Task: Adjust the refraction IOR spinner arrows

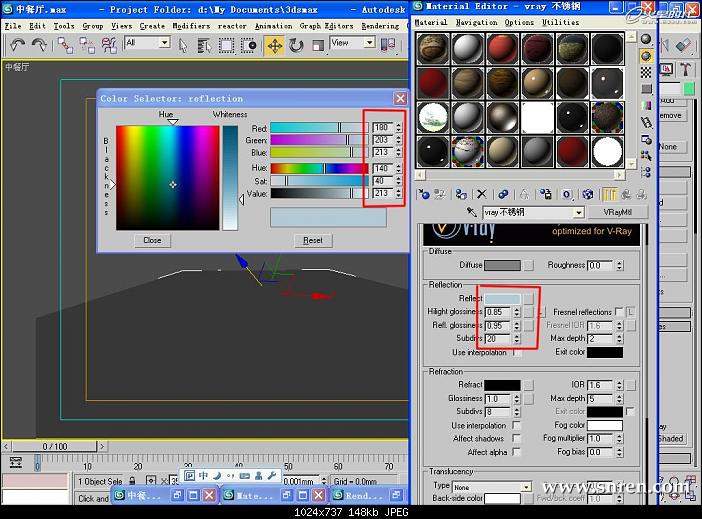Action: 619,385
